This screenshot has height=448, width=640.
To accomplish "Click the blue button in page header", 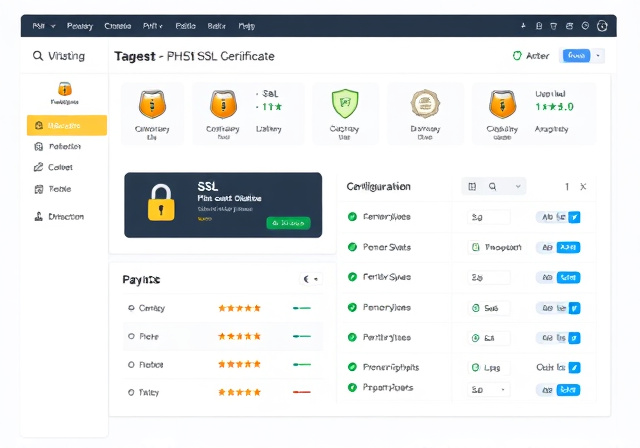I will point(576,56).
